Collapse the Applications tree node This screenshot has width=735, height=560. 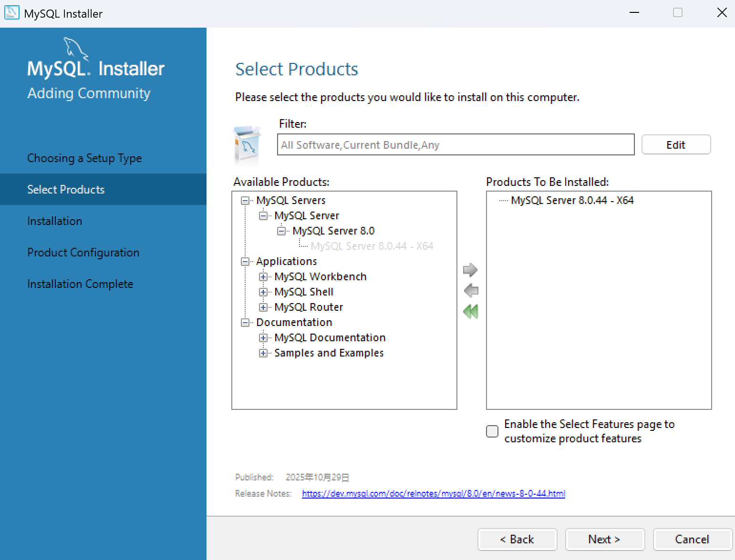click(245, 262)
